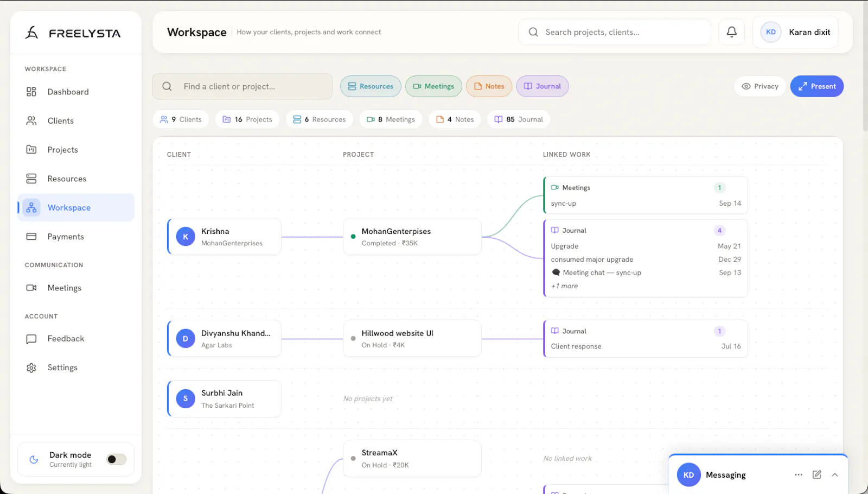Click the Dark mode moon icon
Screen dimensions: 868x494
(x=34, y=459)
